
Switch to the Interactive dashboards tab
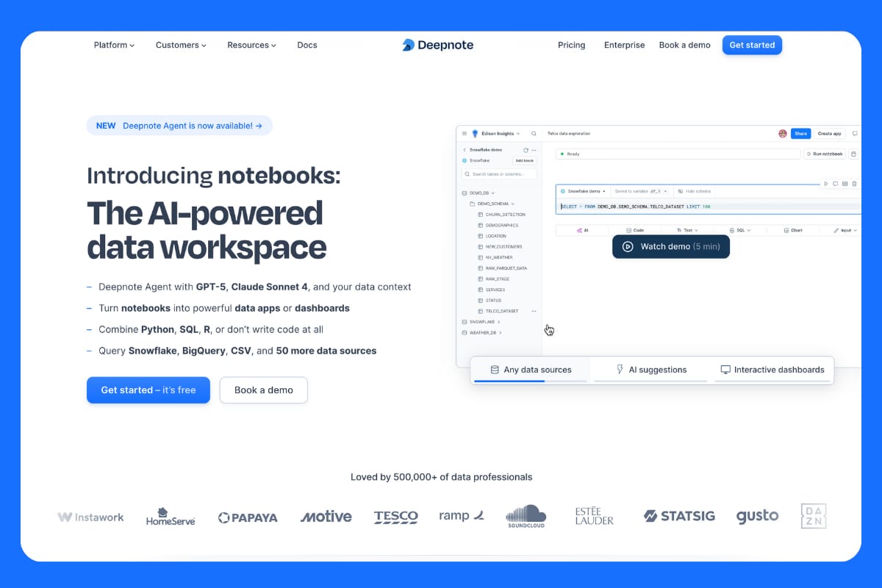tap(772, 370)
